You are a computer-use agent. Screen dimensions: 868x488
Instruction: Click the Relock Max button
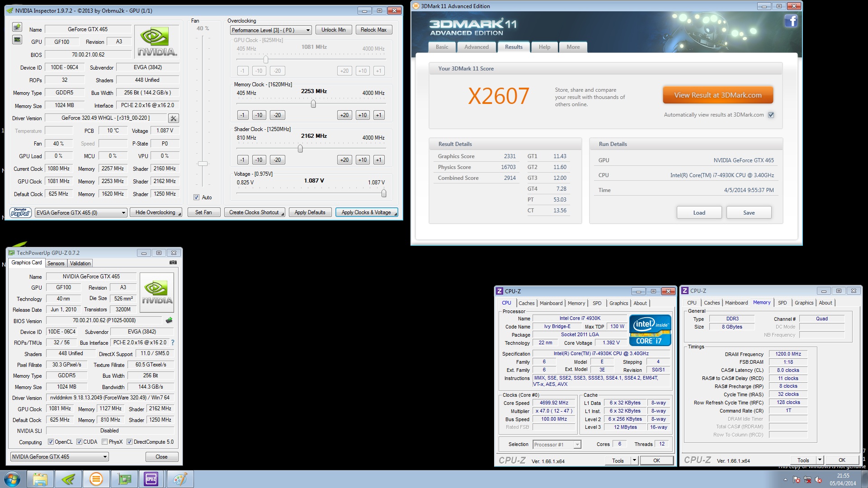(x=373, y=30)
